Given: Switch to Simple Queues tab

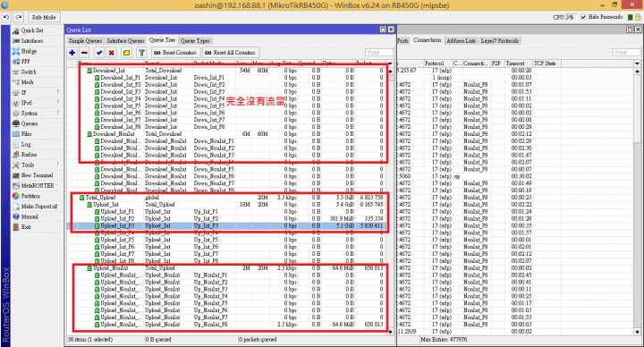Looking at the screenshot, I should point(85,40).
